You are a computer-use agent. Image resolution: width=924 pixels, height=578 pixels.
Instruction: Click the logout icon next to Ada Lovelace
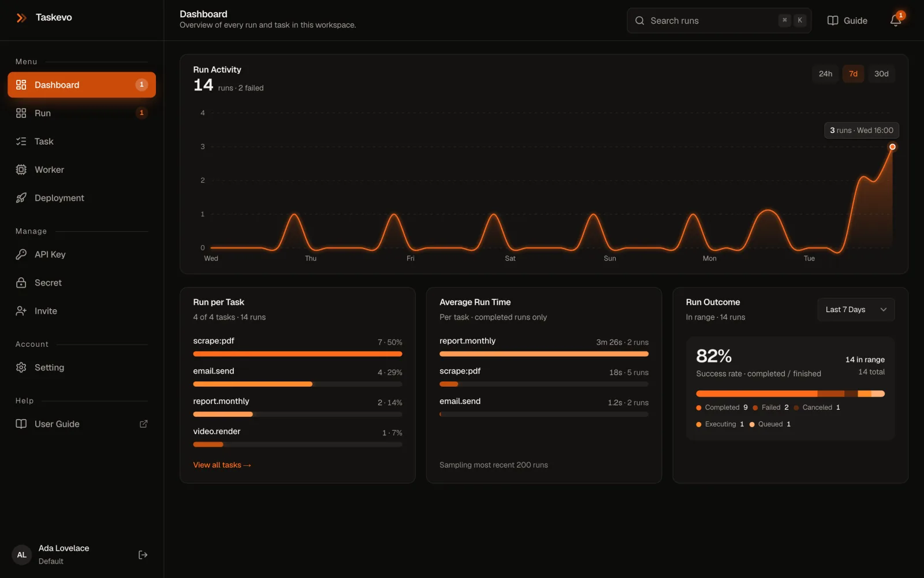click(143, 555)
